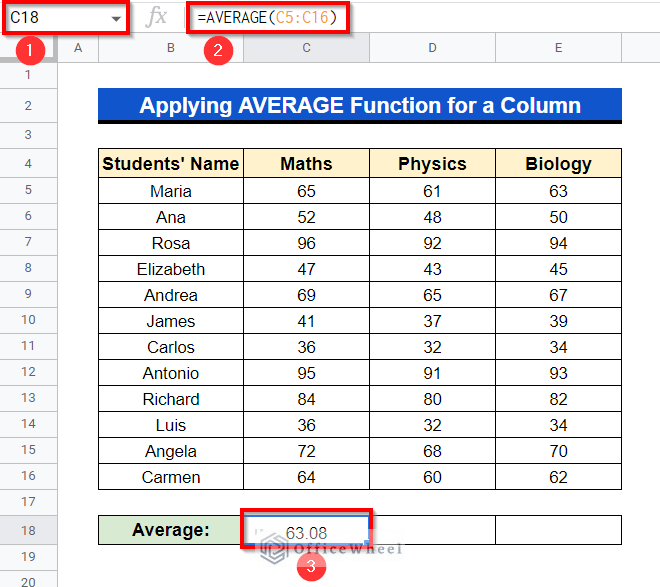Select the Students' Name heading cell
Screen dimensions: 660x587
coord(171,164)
